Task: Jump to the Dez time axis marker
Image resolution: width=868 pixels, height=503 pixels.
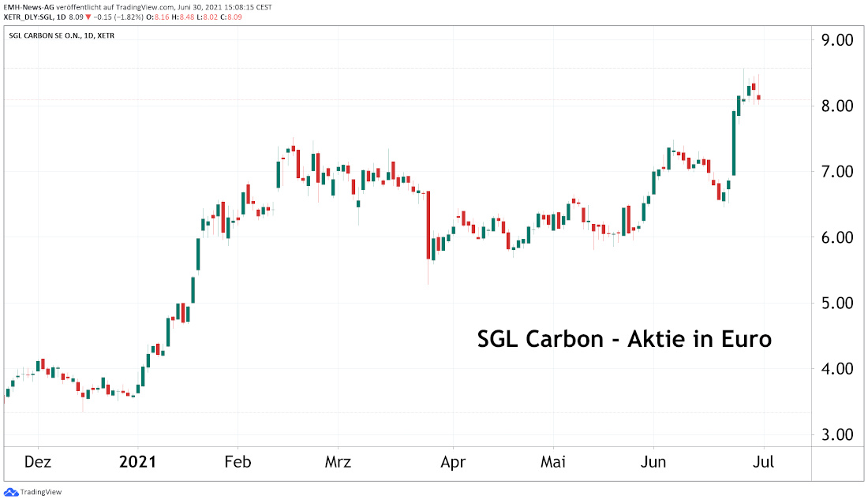Action: pyautogui.click(x=38, y=462)
